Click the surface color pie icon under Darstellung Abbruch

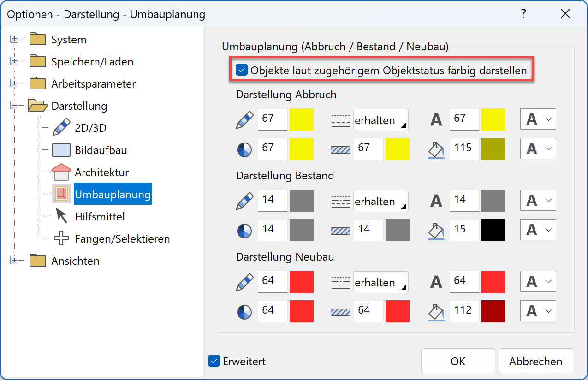[244, 150]
